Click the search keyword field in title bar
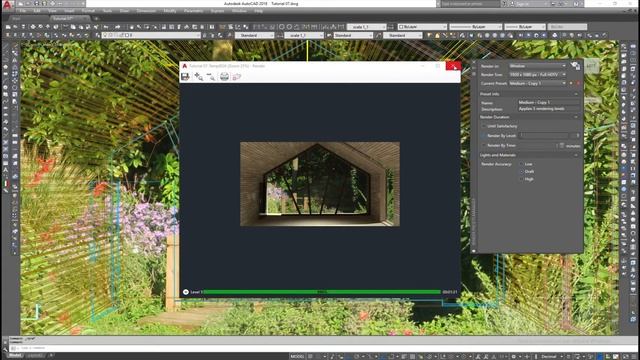Screen dimensions: 640x360 pos(470,4)
